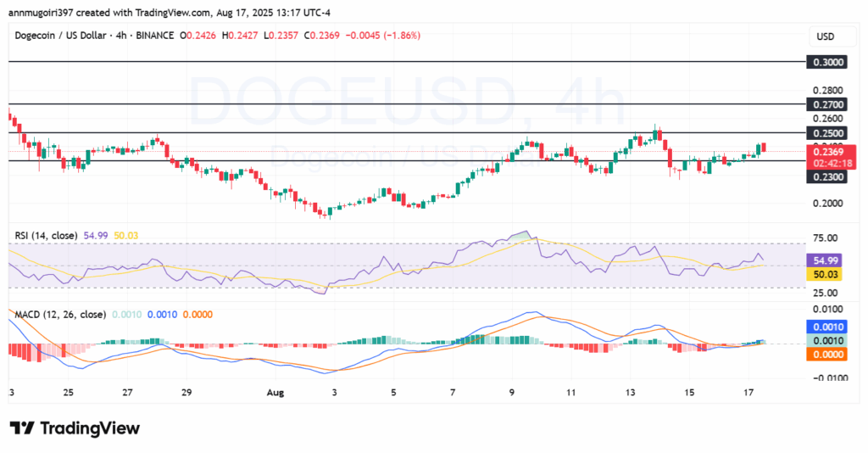This screenshot has height=453, width=868.
Task: Click the high value H0.2427 in header
Action: tap(239, 36)
